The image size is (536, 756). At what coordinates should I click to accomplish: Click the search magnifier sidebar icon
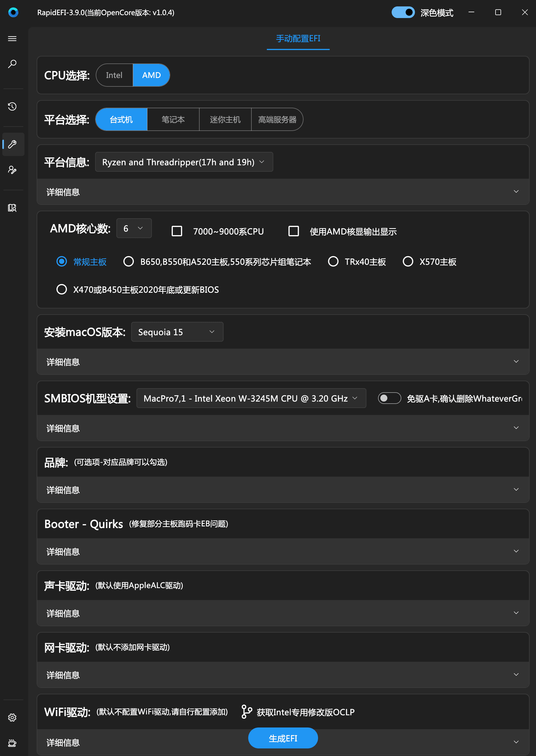[12, 64]
